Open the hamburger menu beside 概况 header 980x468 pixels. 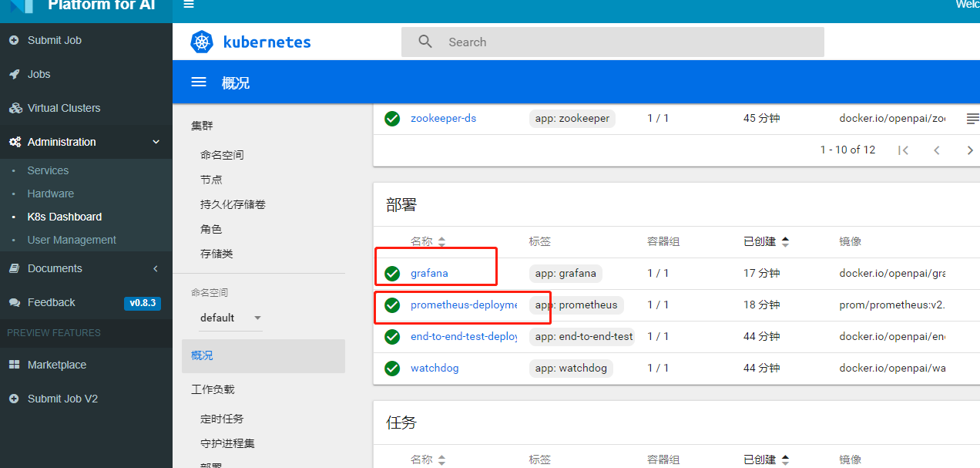199,82
